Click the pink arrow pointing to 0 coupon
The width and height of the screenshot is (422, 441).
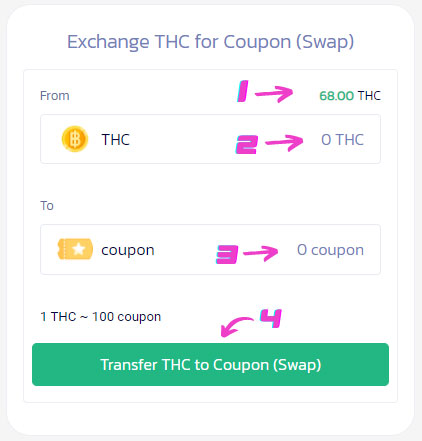pos(261,254)
